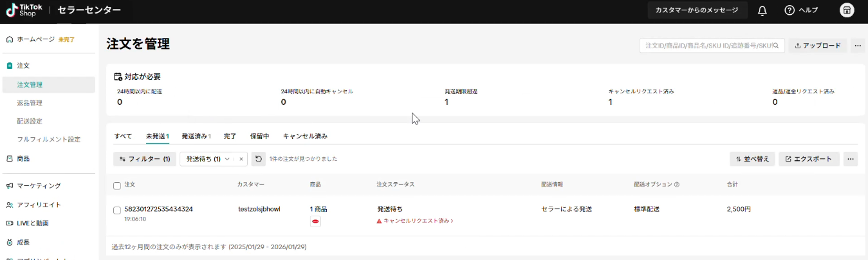
Task: Open the 発送待ち status dropdown
Action: (x=208, y=159)
